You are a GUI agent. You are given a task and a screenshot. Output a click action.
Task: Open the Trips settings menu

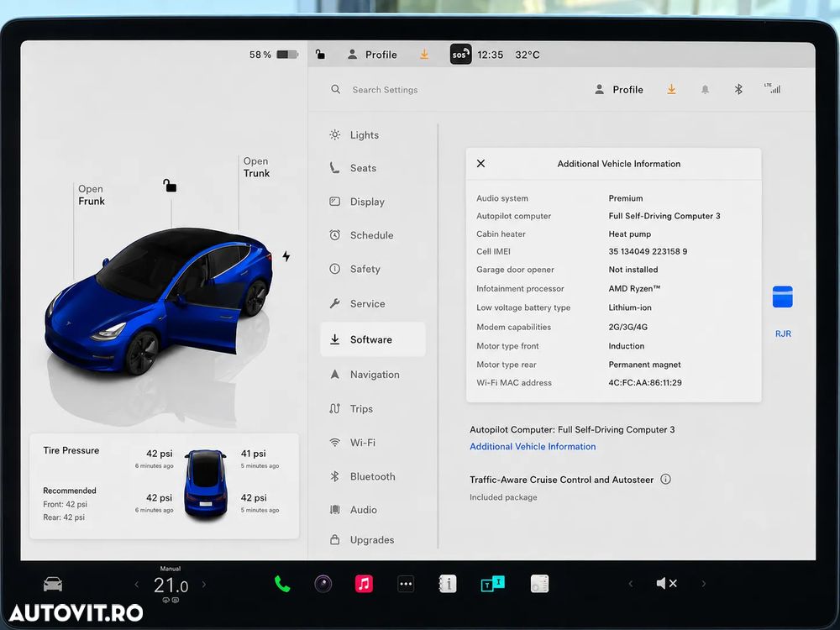pyautogui.click(x=351, y=409)
